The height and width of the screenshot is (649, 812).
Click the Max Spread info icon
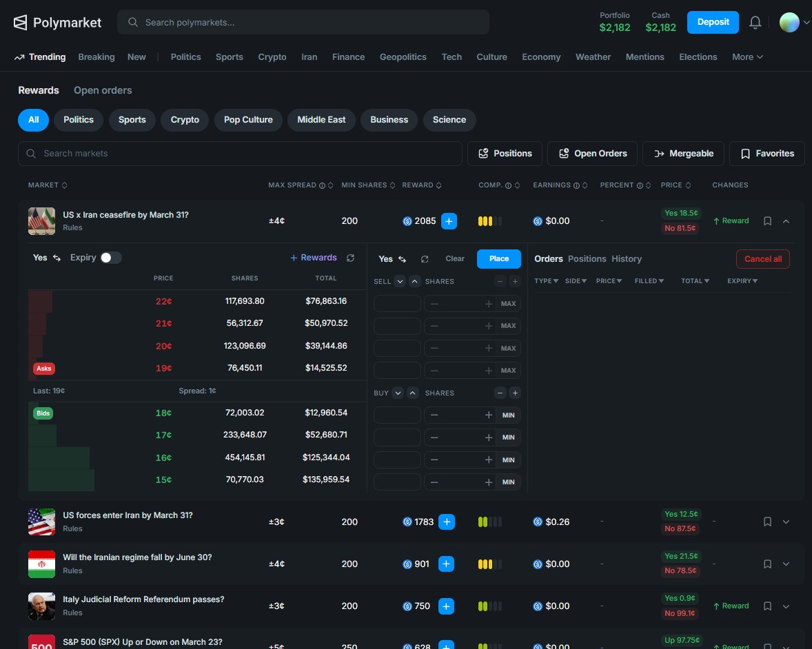(322, 185)
